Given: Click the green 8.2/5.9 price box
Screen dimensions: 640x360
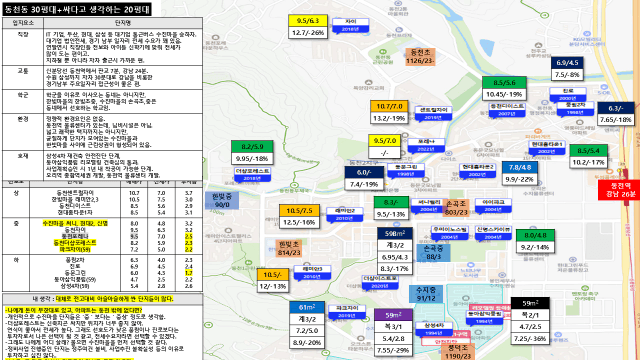Looking at the screenshot, I should pos(252,147).
